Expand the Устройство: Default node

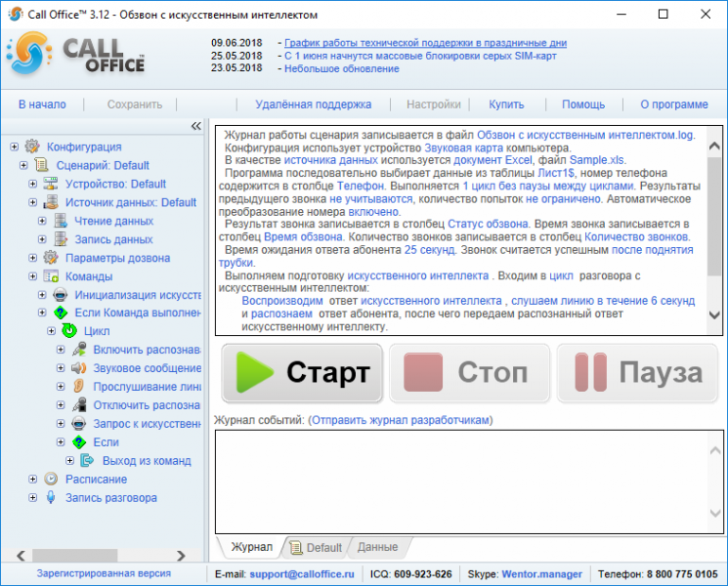click(x=33, y=184)
